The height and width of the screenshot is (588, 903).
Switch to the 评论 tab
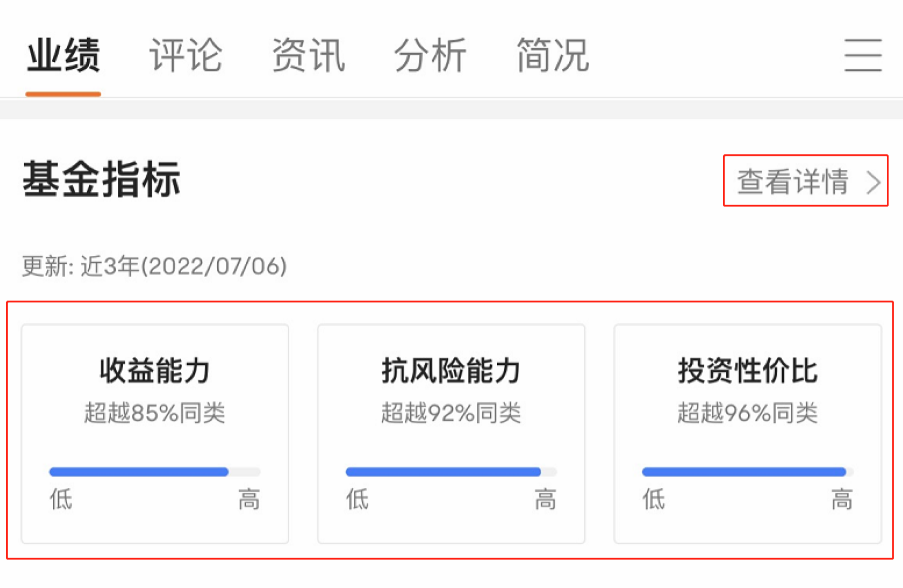point(186,55)
